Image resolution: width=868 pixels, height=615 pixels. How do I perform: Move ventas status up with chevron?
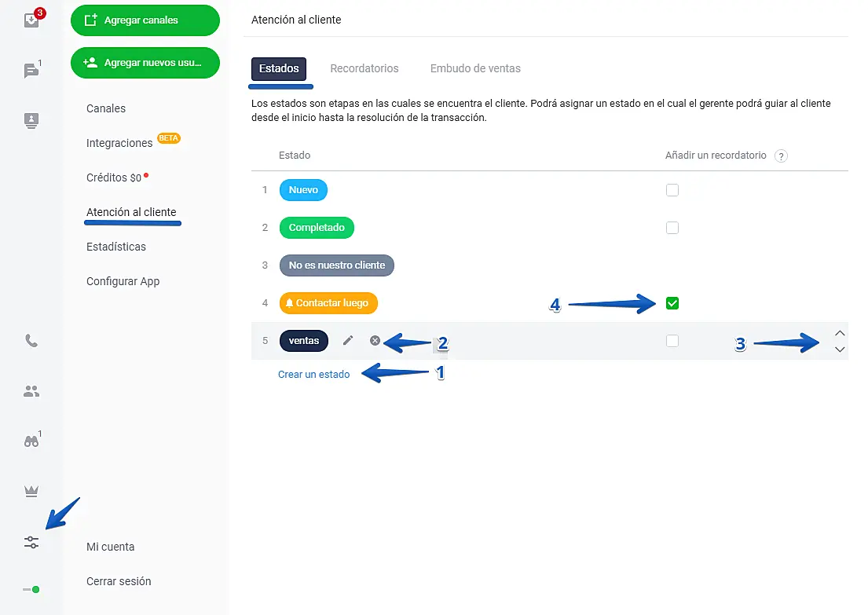coord(840,332)
